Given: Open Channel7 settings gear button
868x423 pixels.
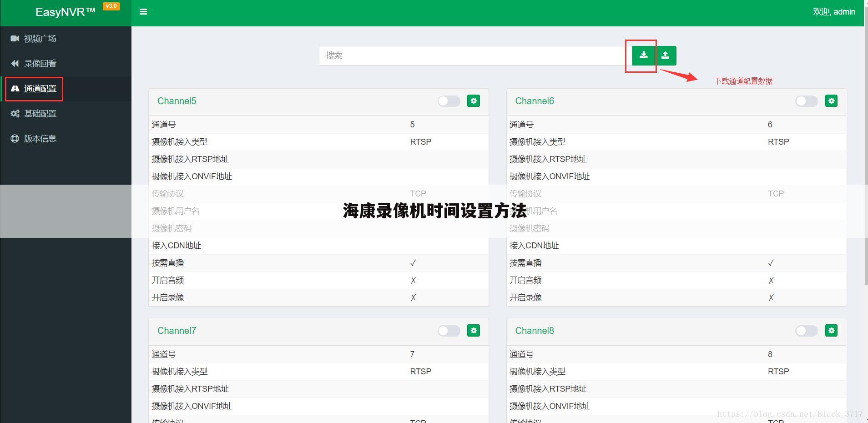Looking at the screenshot, I should 474,331.
